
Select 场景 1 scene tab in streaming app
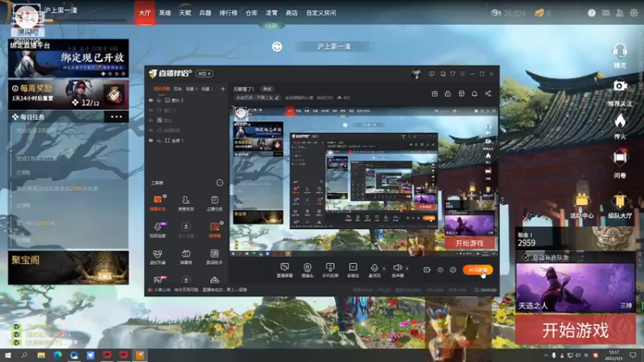[192, 88]
